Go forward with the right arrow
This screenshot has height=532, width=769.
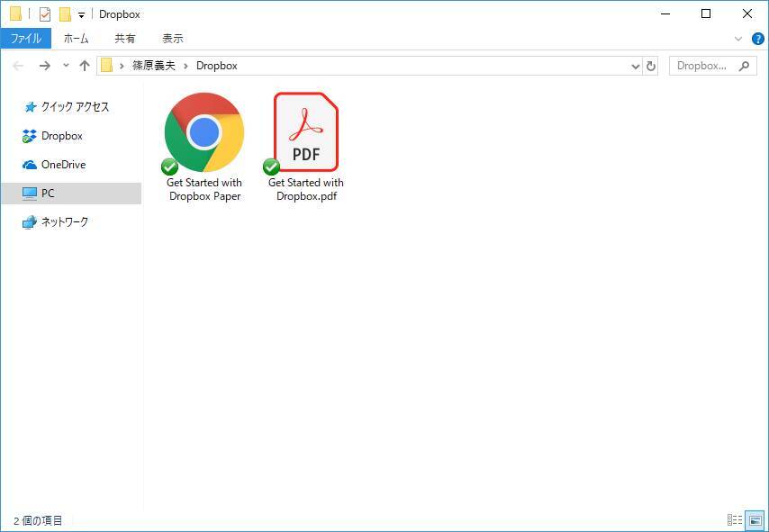45,66
